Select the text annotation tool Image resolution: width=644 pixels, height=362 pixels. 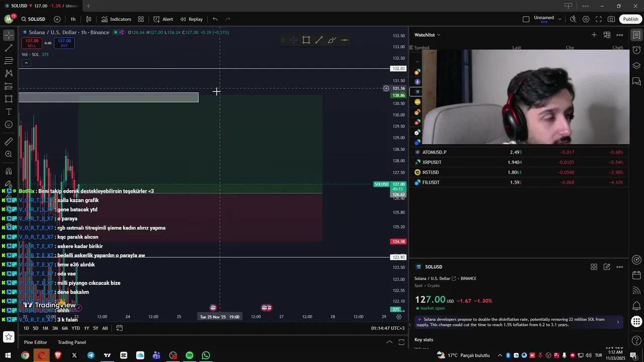pyautogui.click(x=9, y=112)
